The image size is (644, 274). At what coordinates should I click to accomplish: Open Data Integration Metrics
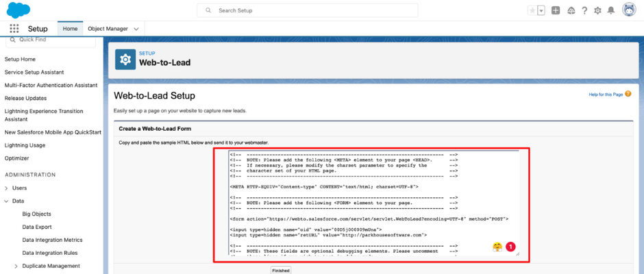pyautogui.click(x=52, y=240)
